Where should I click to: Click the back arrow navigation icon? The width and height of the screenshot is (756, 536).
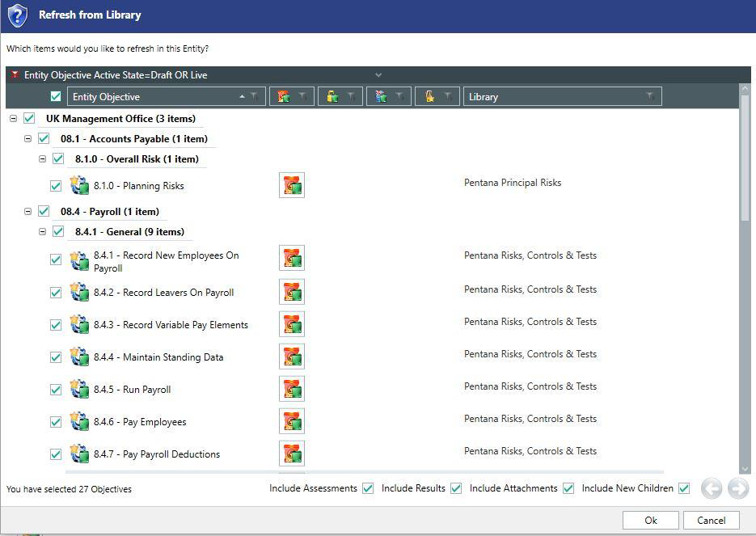(712, 488)
